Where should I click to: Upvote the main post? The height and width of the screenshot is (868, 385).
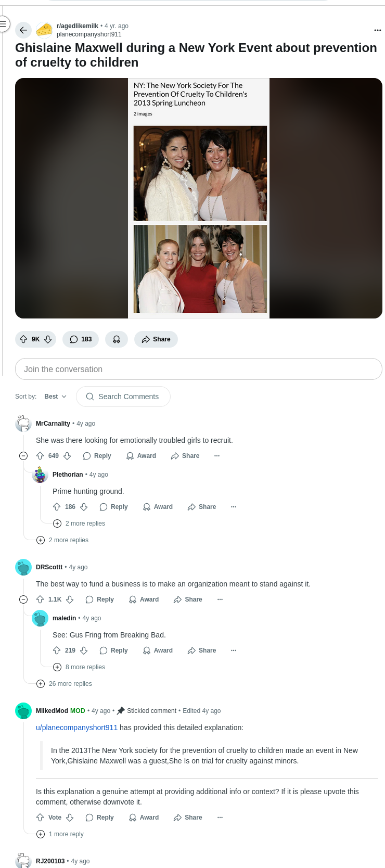coord(23,339)
